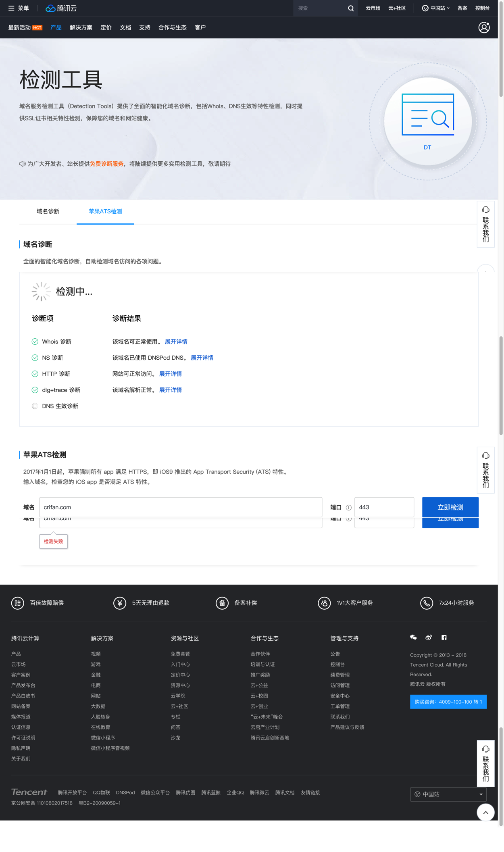
Task: Open the 腾讯云启创新基地 footer link
Action: 270,737
